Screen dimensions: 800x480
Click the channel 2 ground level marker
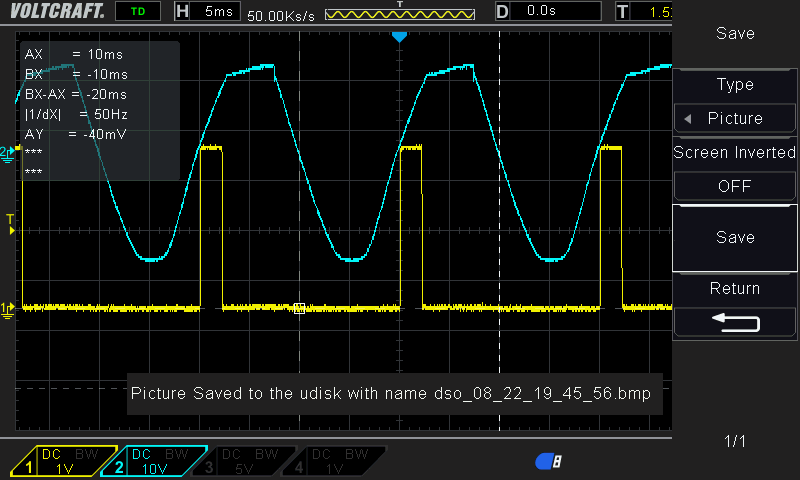(9, 152)
